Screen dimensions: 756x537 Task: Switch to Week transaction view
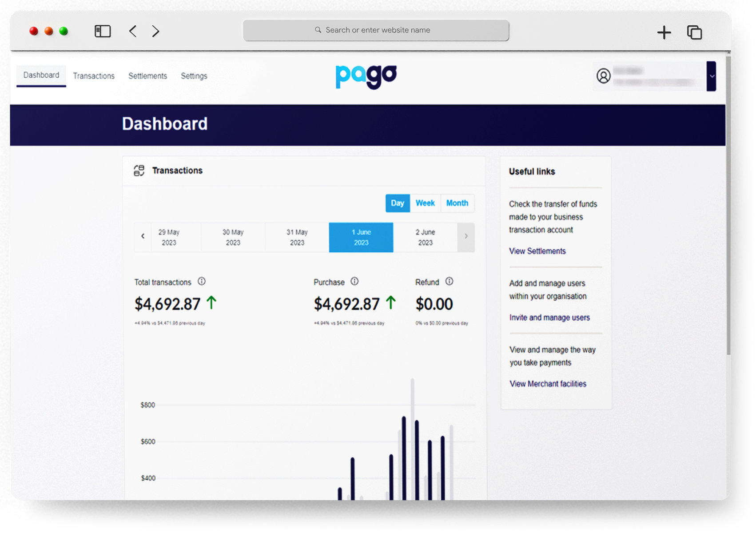[425, 203]
